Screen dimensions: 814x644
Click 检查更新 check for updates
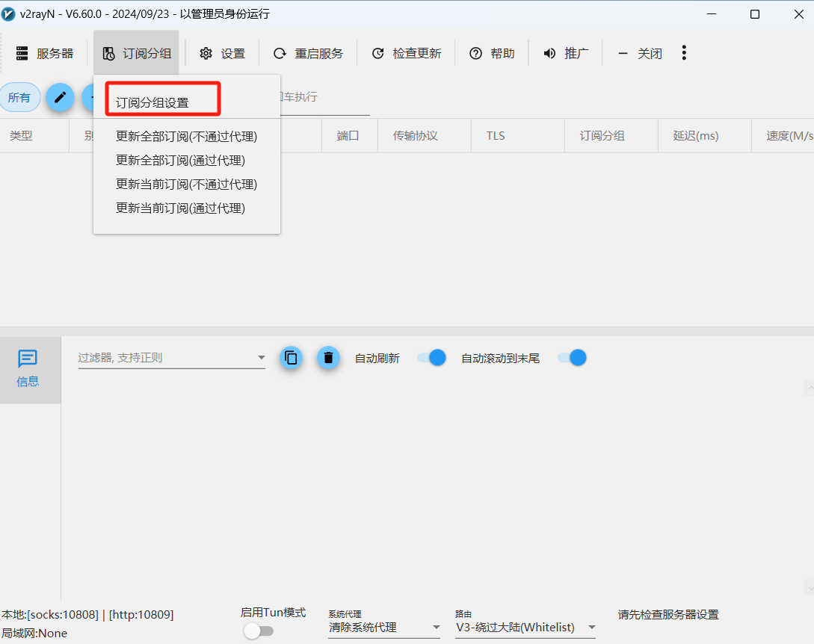406,53
